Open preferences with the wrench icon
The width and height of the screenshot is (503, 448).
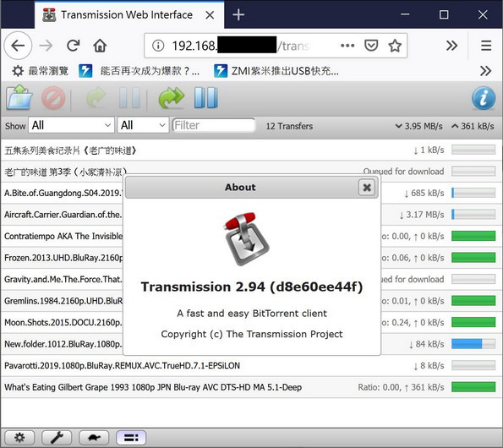click(57, 438)
